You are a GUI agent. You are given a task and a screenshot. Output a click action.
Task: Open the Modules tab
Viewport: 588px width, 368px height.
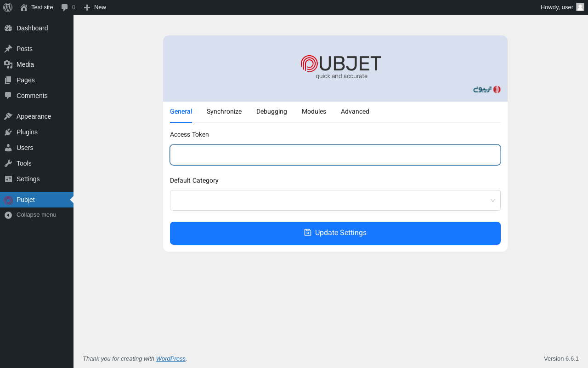click(x=314, y=111)
